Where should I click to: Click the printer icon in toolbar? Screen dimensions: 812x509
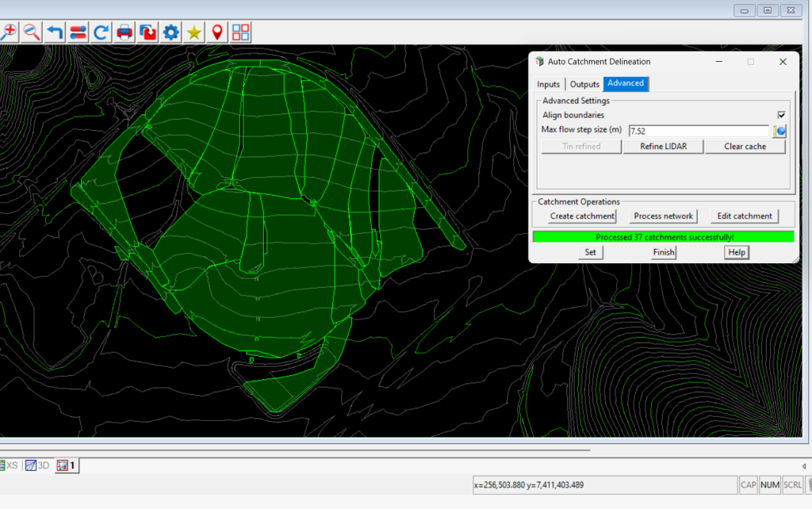(x=124, y=33)
